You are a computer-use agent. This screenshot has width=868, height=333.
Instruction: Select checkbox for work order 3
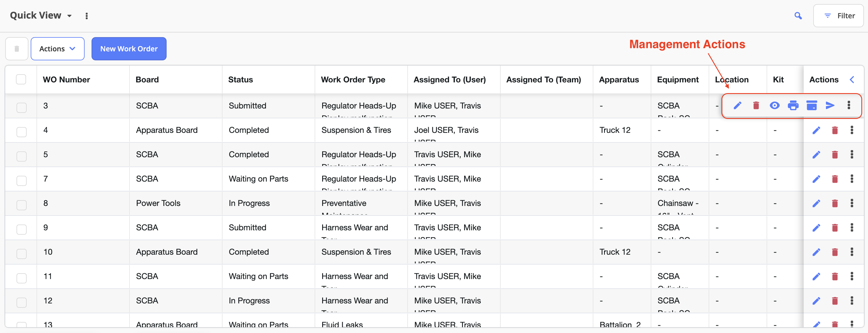(x=21, y=108)
